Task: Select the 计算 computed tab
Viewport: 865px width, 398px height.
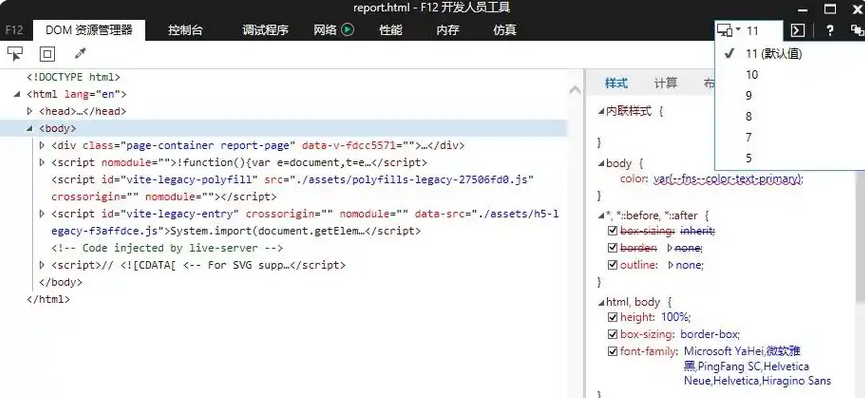Action: tap(665, 83)
